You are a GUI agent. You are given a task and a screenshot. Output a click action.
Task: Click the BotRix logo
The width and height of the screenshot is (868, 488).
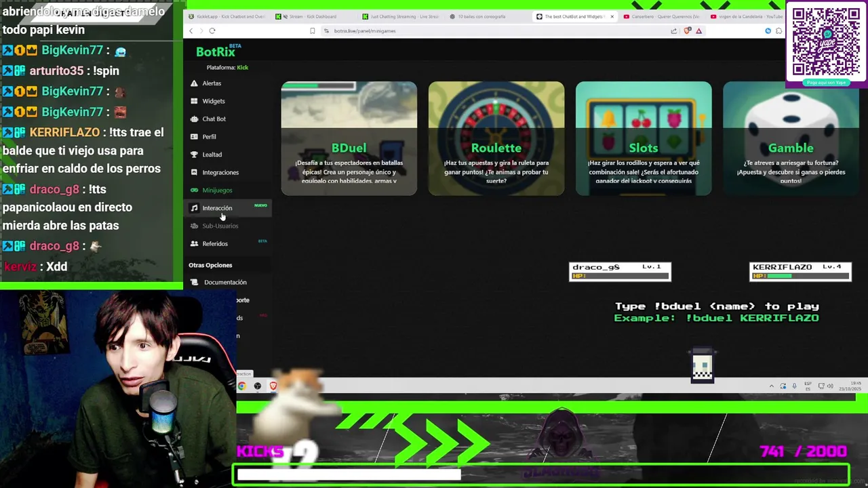(218, 52)
